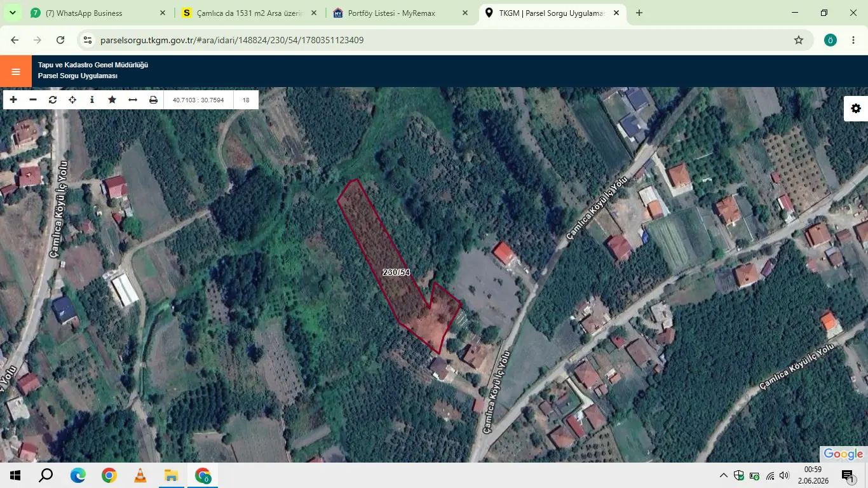Viewport: 868px width, 488px height.
Task: Refresh the map view
Action: tap(53, 100)
